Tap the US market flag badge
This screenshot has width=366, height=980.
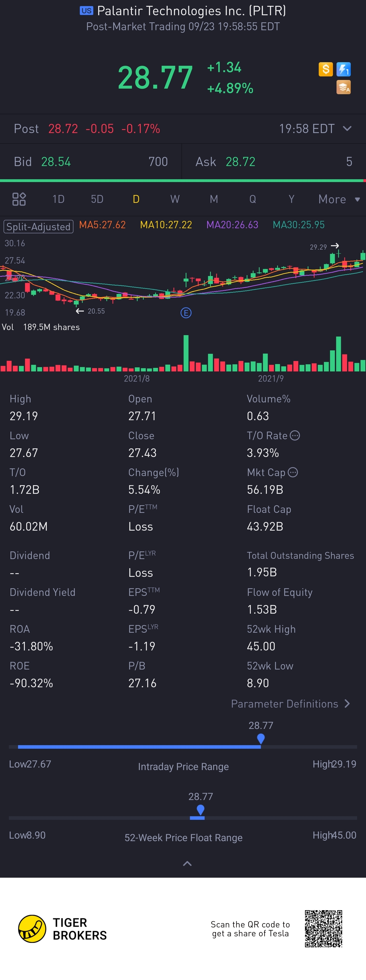(86, 11)
